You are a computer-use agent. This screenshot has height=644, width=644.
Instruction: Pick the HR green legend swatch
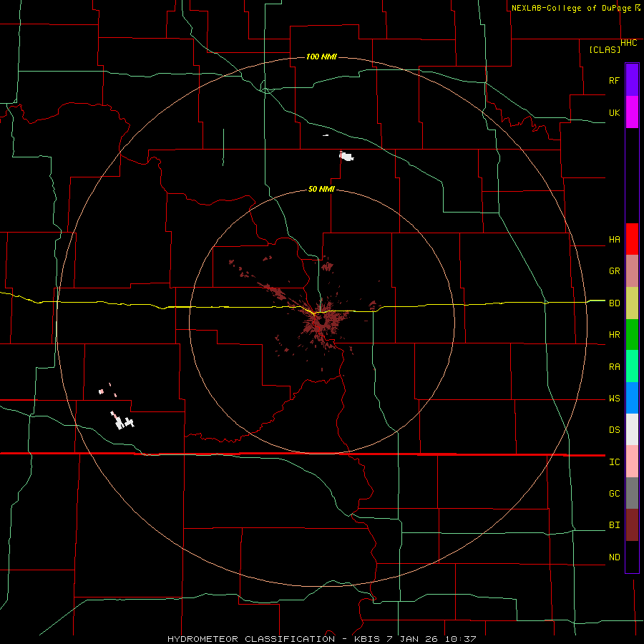click(x=632, y=335)
